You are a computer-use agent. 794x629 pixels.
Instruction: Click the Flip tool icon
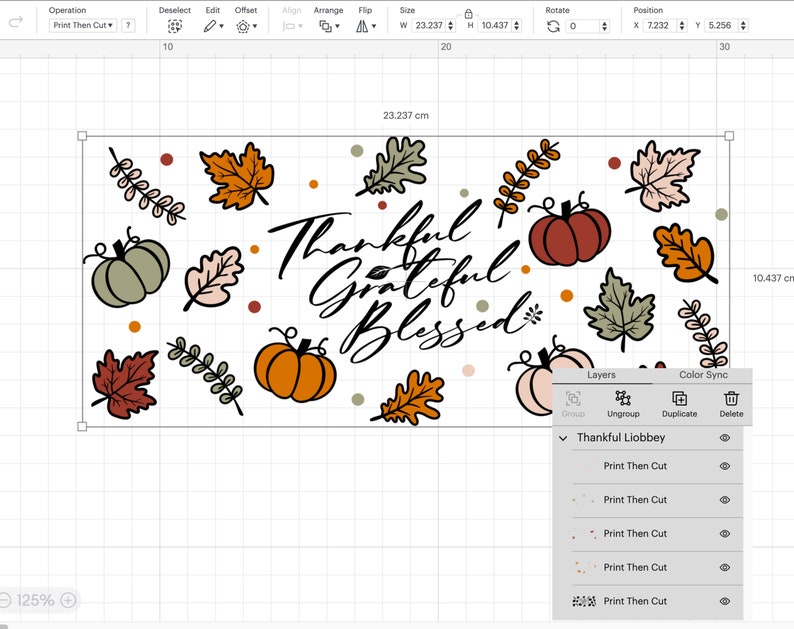point(366,26)
